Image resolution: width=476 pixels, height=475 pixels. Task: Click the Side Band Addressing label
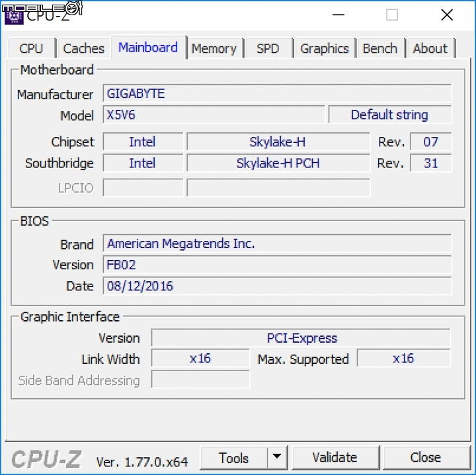click(79, 380)
